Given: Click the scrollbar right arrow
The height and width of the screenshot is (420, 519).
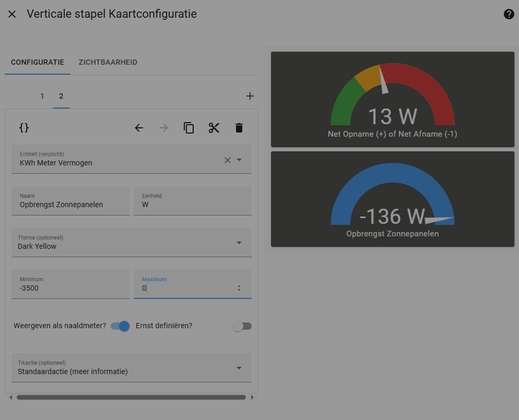Looking at the screenshot, I should [252, 397].
